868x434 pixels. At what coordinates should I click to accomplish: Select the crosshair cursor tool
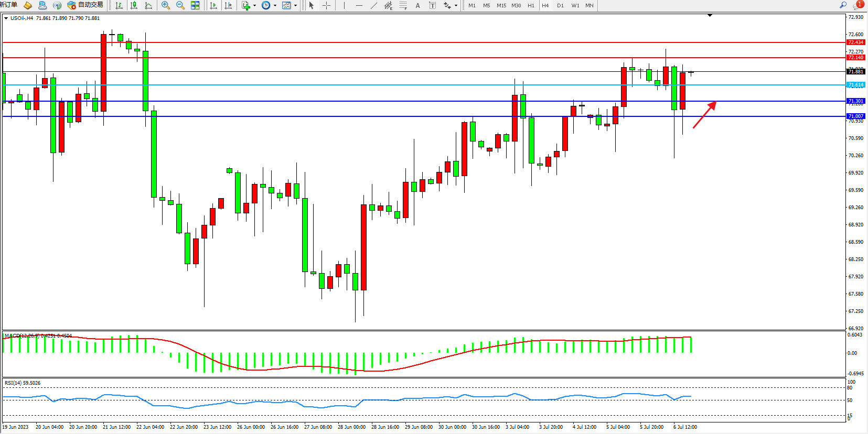point(326,5)
